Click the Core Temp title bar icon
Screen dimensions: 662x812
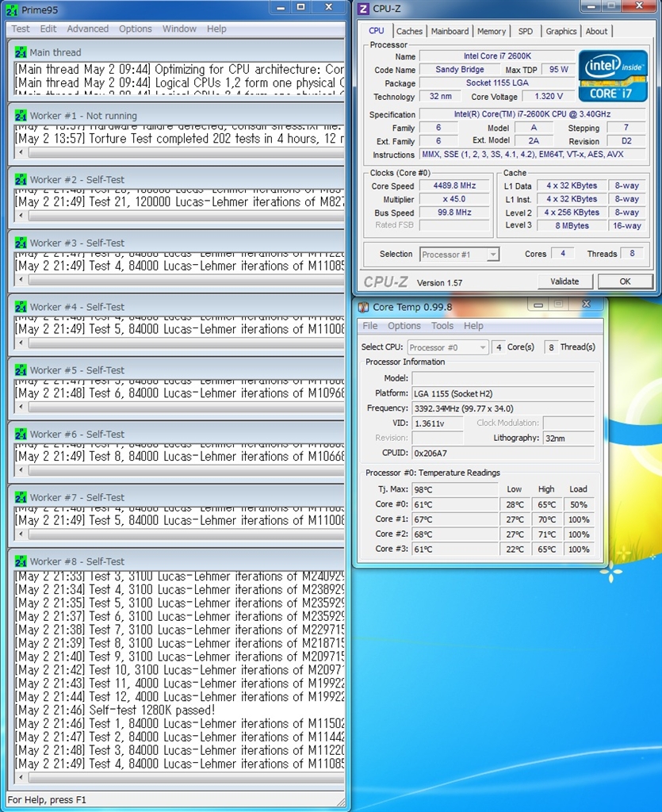click(363, 307)
